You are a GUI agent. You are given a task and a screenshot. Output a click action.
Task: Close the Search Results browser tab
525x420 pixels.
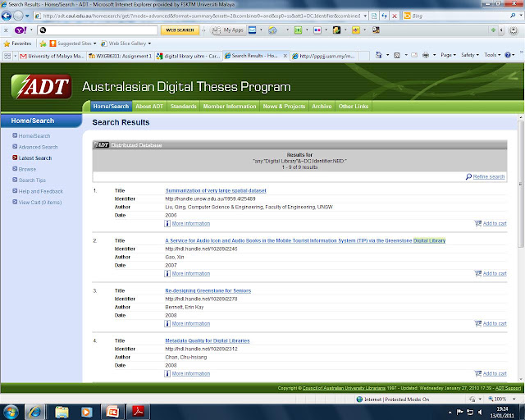pos(285,56)
